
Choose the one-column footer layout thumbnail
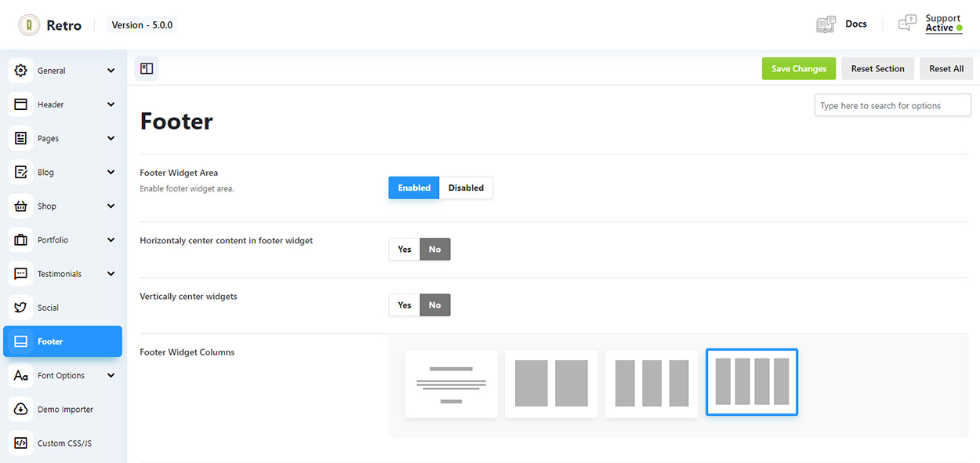[451, 384]
